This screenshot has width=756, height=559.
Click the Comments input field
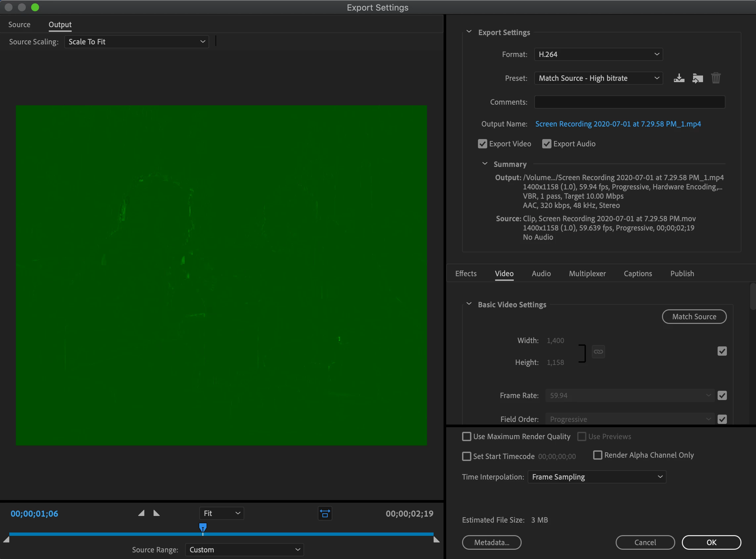pos(629,102)
